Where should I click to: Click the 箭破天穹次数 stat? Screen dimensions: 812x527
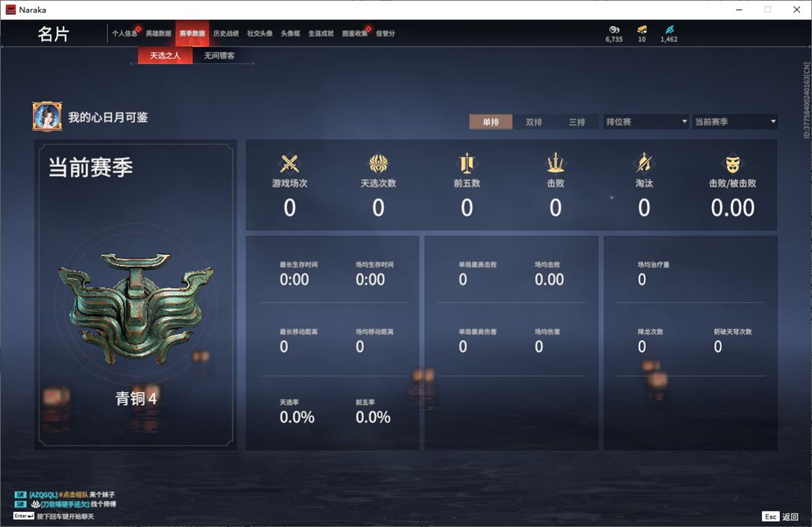point(732,341)
